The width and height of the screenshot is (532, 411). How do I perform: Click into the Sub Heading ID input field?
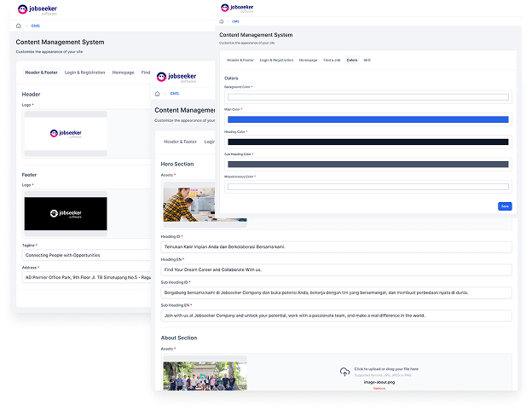336,292
